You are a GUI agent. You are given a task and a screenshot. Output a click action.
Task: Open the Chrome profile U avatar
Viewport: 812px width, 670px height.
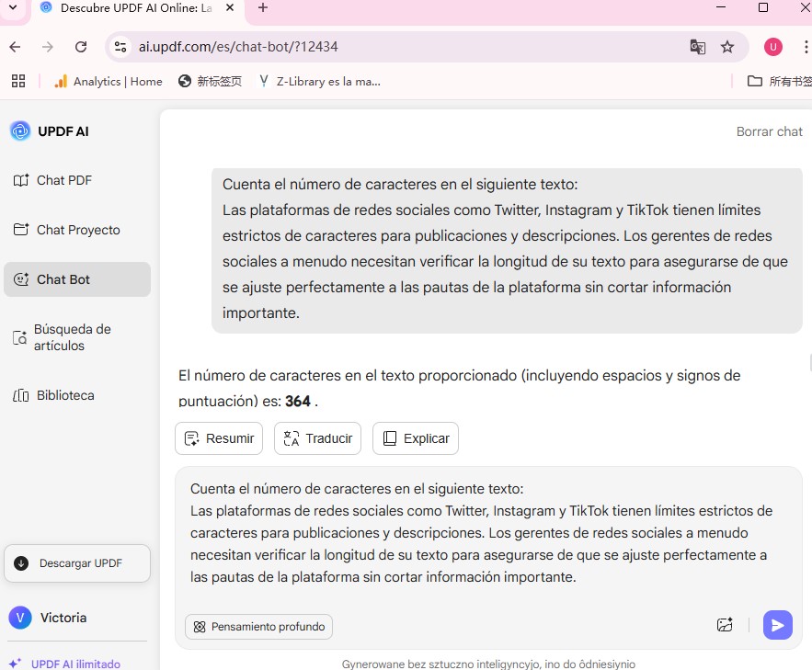[773, 47]
